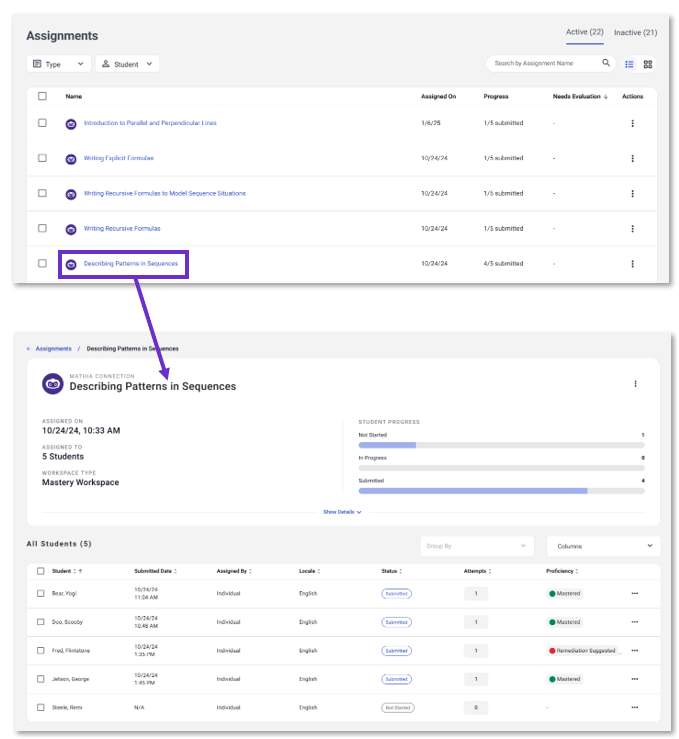Viewport: 679px width, 739px height.
Task: Click Submitted status badge for Bear, Yogi
Action: click(396, 594)
